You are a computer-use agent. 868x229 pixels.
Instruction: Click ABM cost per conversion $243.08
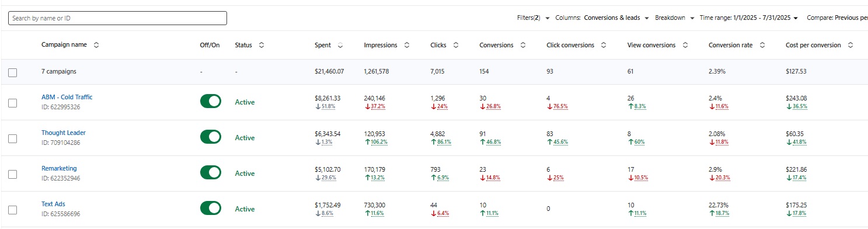pyautogui.click(x=797, y=98)
